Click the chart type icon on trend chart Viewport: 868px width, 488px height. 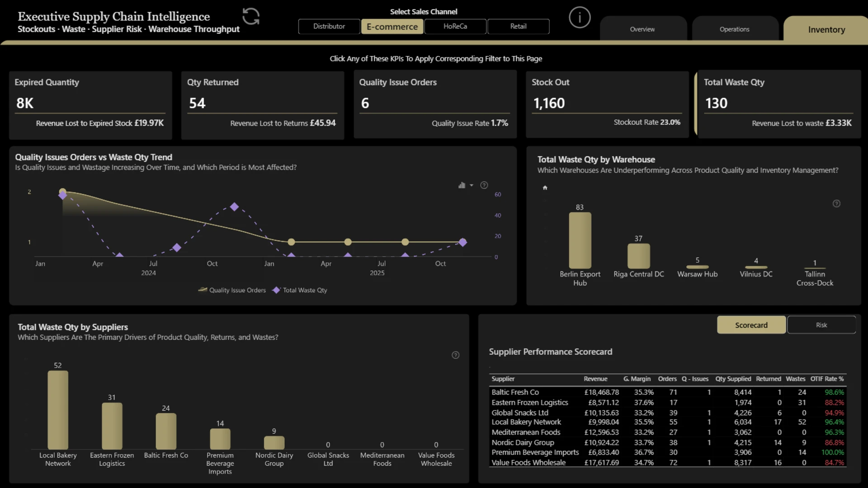coord(462,185)
